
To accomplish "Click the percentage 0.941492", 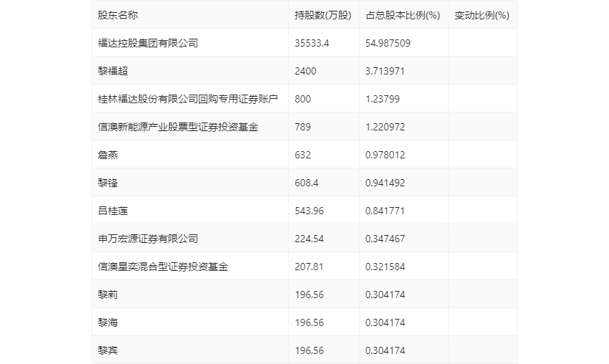I will pos(385,183).
